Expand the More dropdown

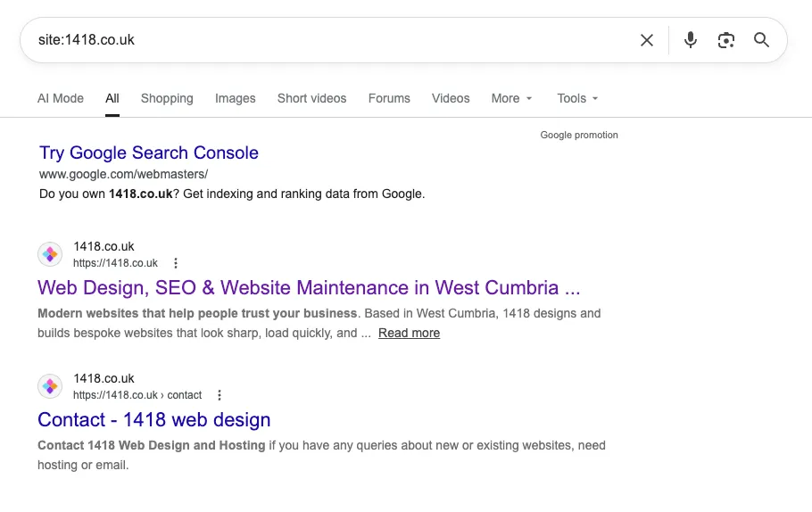coord(511,98)
